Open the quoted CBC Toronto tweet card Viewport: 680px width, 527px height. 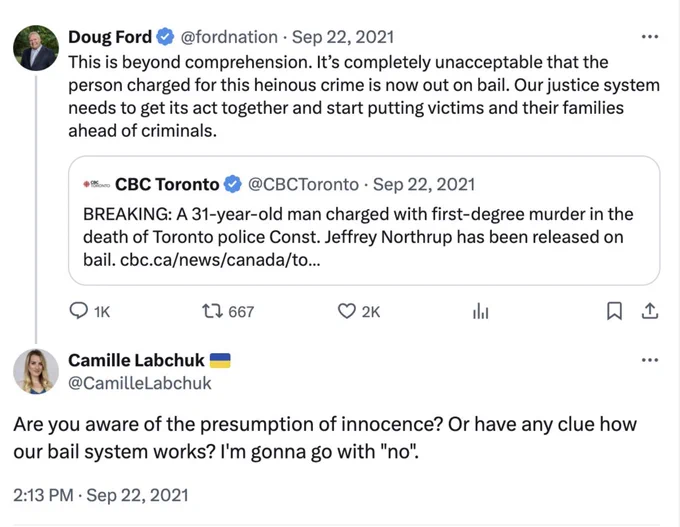pos(364,220)
